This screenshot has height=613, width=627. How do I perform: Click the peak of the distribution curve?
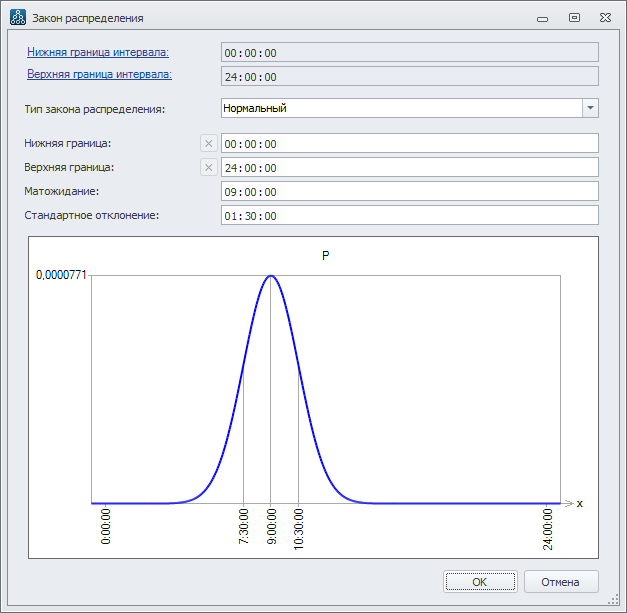271,275
